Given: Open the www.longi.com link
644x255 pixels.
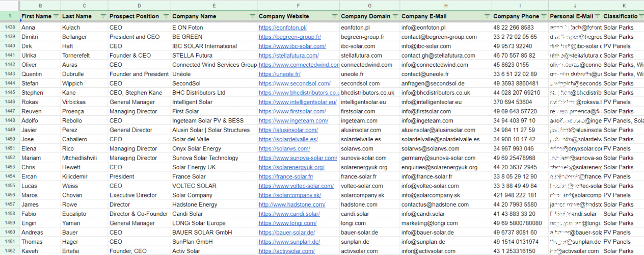Looking at the screenshot, I should pyautogui.click(x=287, y=223).
